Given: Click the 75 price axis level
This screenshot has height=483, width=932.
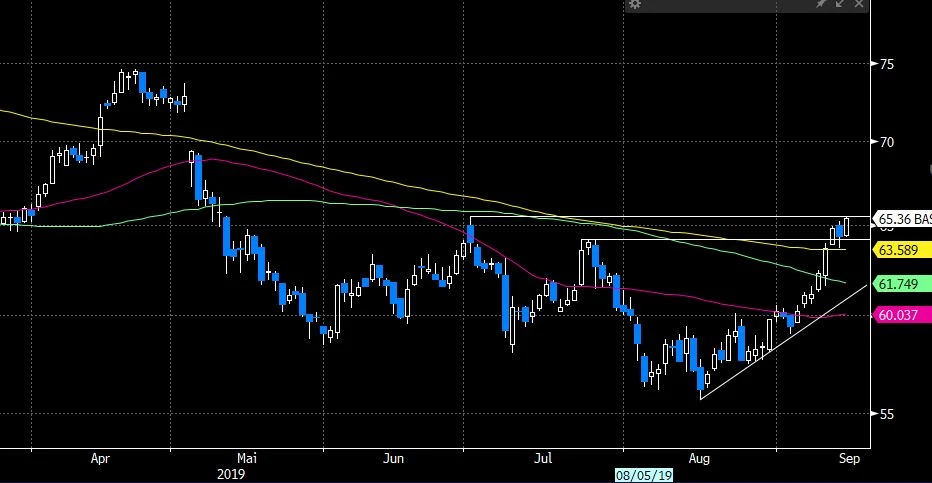Looking at the screenshot, I should (887, 64).
